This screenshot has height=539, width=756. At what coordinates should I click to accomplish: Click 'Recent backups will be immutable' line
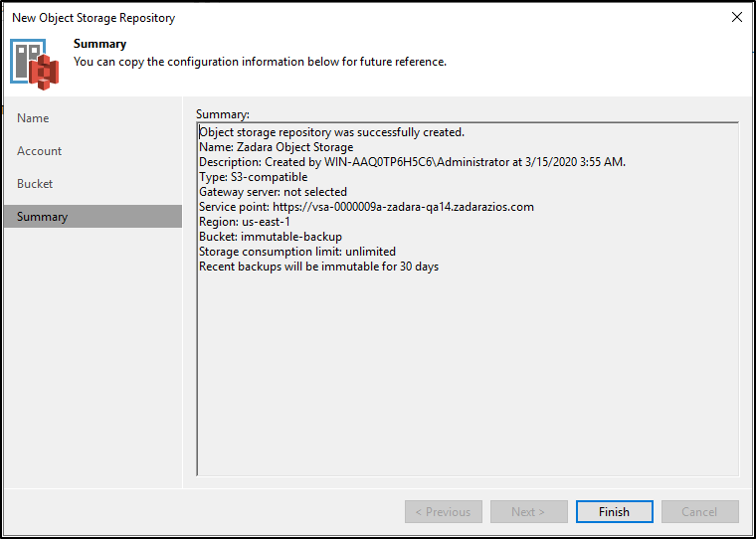point(318,267)
